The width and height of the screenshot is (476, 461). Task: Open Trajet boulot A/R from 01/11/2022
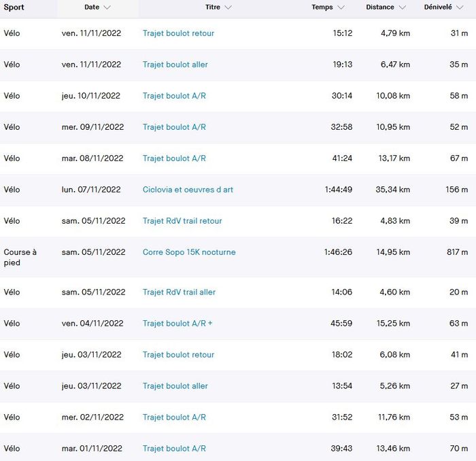pos(174,449)
